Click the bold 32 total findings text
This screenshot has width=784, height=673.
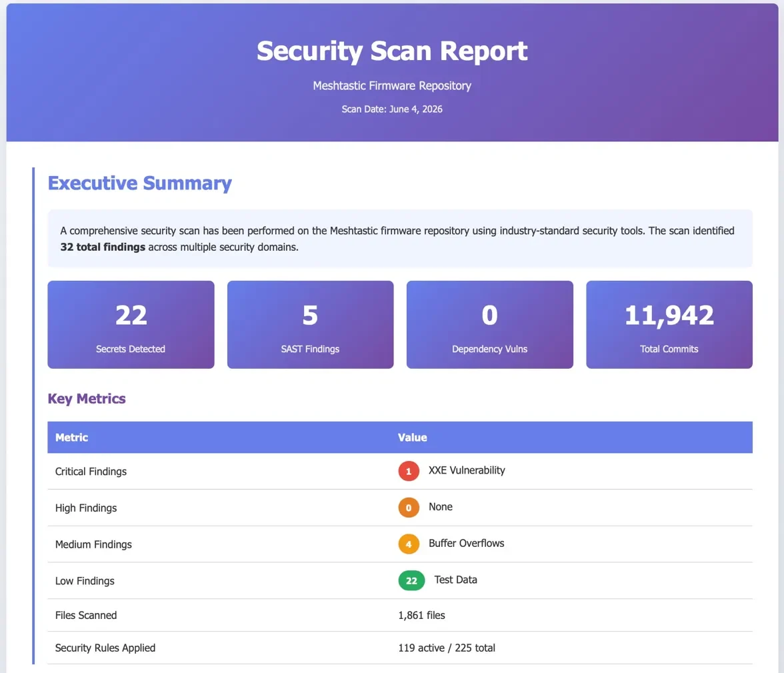[x=103, y=247]
